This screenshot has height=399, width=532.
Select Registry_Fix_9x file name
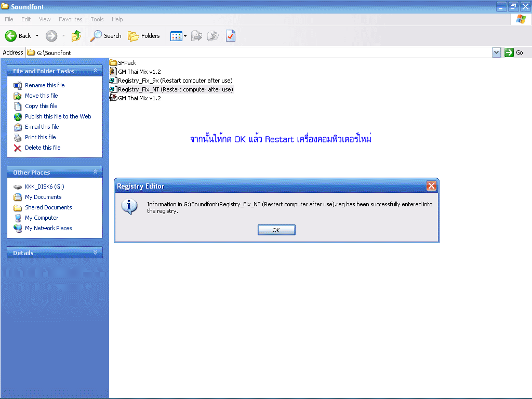click(x=175, y=81)
